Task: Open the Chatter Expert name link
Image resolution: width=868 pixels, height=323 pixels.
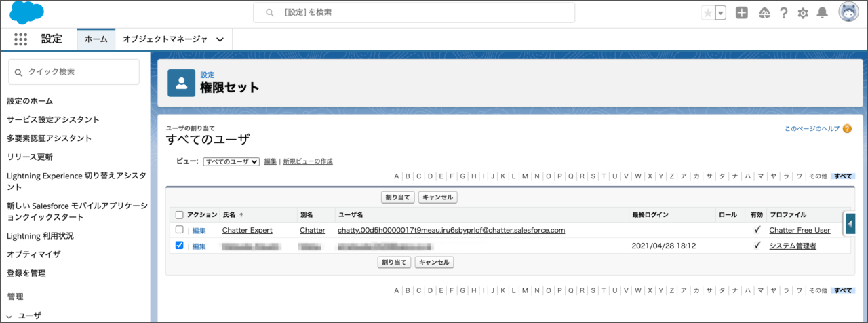Action: tap(247, 231)
